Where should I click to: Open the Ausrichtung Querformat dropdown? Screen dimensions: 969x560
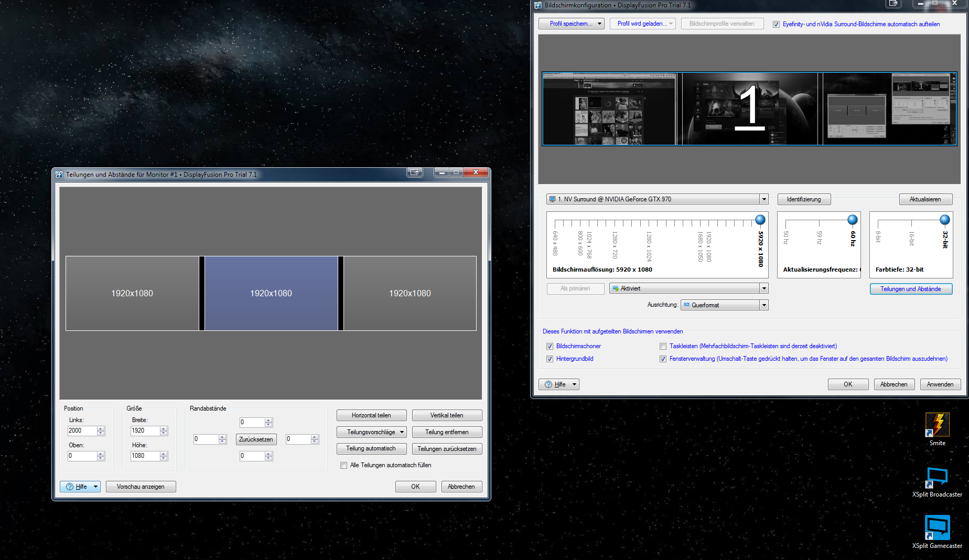tap(764, 305)
